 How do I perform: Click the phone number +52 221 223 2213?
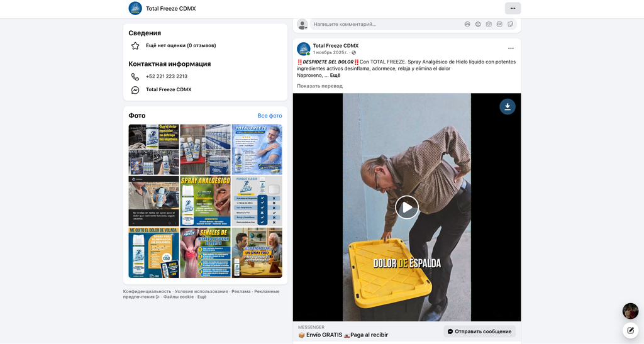[x=166, y=76]
